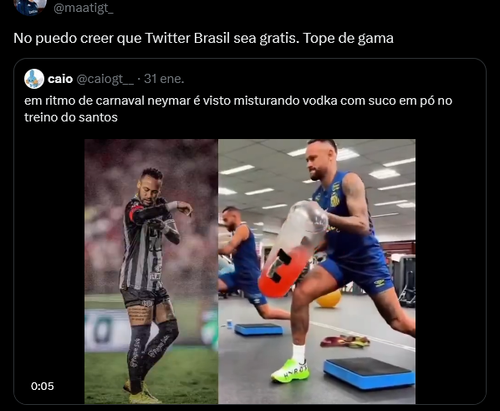Open the 31 ene. timestamp link
This screenshot has width=500, height=411.
coord(164,79)
